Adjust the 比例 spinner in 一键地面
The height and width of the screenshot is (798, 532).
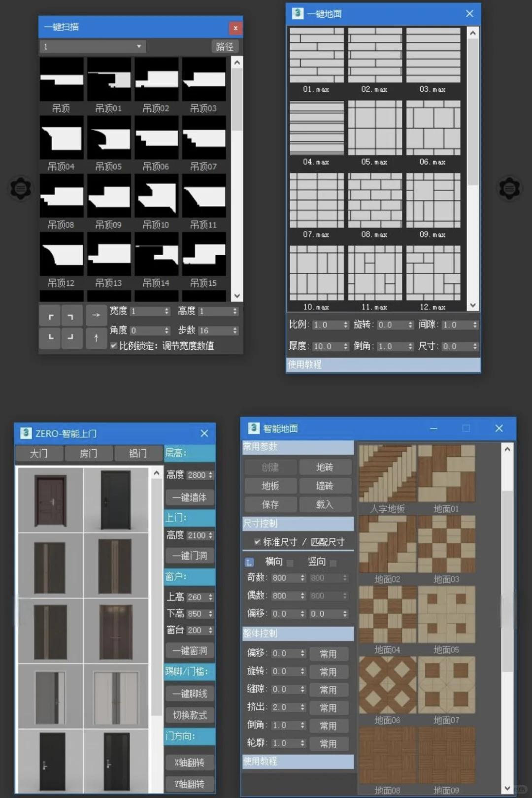click(x=345, y=325)
